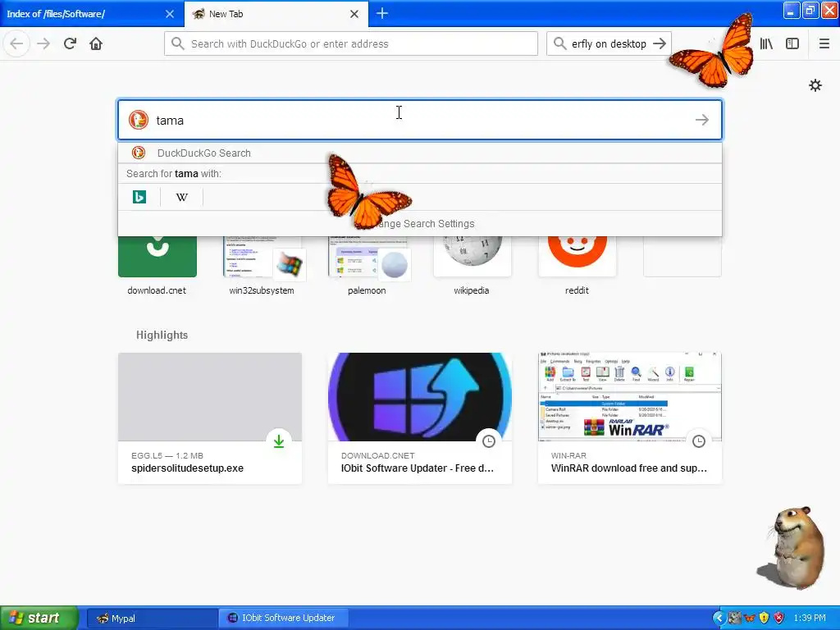The width and height of the screenshot is (840, 630).
Task: Open a new tab with plus button
Action: coord(382,13)
